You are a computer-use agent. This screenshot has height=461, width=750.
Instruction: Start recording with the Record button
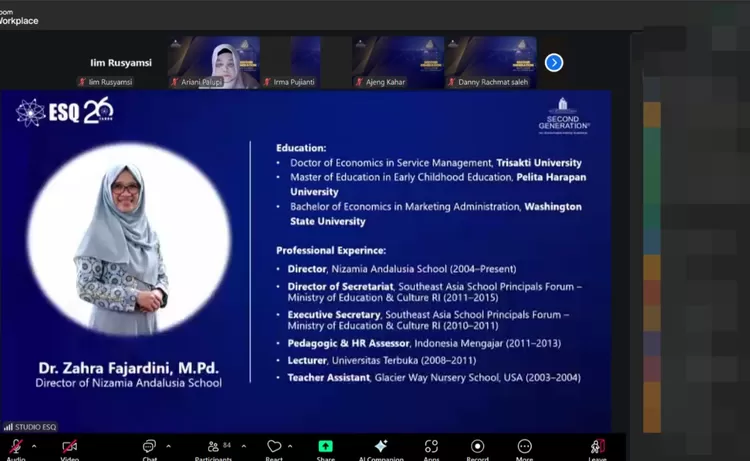click(477, 450)
